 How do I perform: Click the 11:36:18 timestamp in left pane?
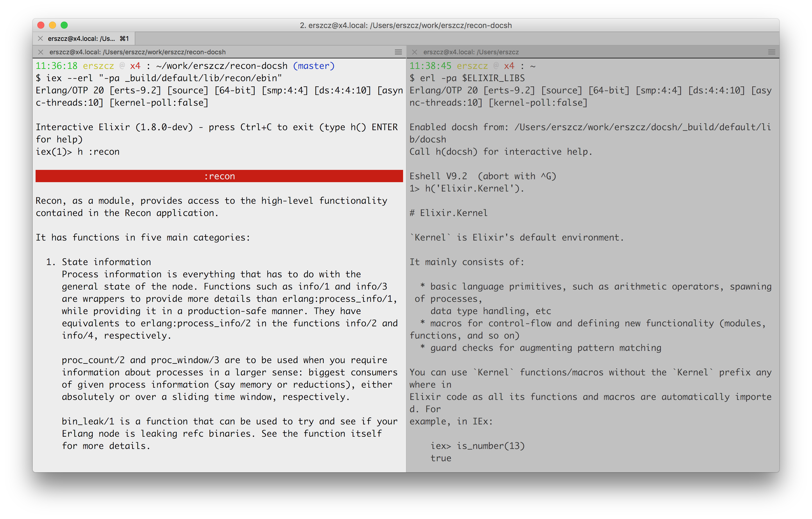click(x=56, y=66)
